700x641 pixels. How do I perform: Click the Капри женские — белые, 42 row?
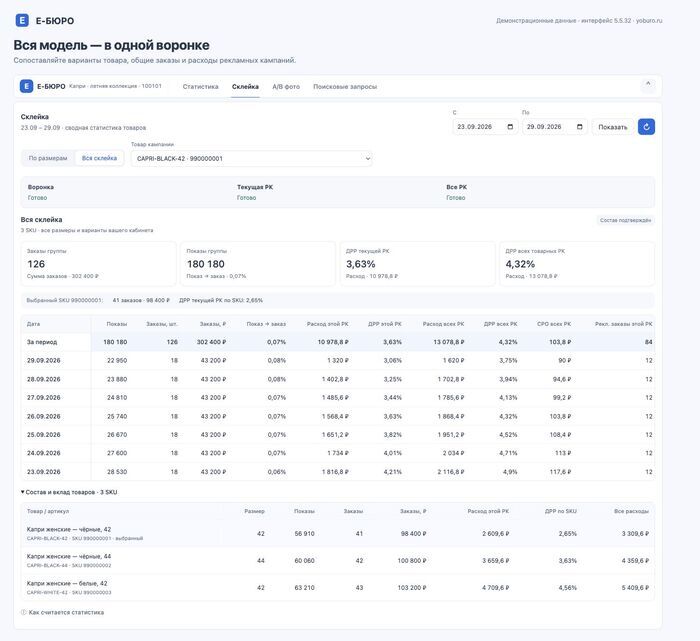pyautogui.click(x=338, y=587)
